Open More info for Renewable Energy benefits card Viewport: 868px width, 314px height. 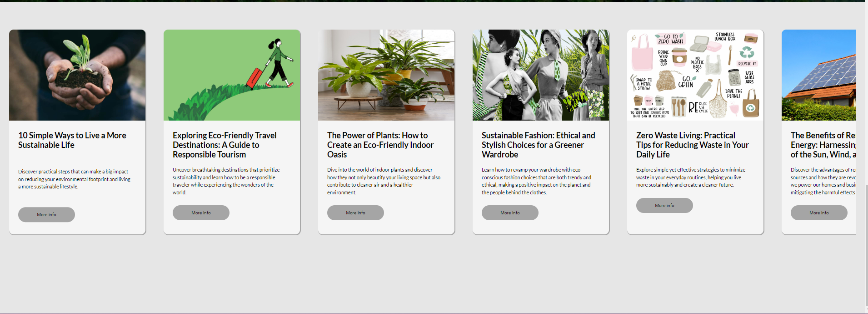[x=819, y=213]
